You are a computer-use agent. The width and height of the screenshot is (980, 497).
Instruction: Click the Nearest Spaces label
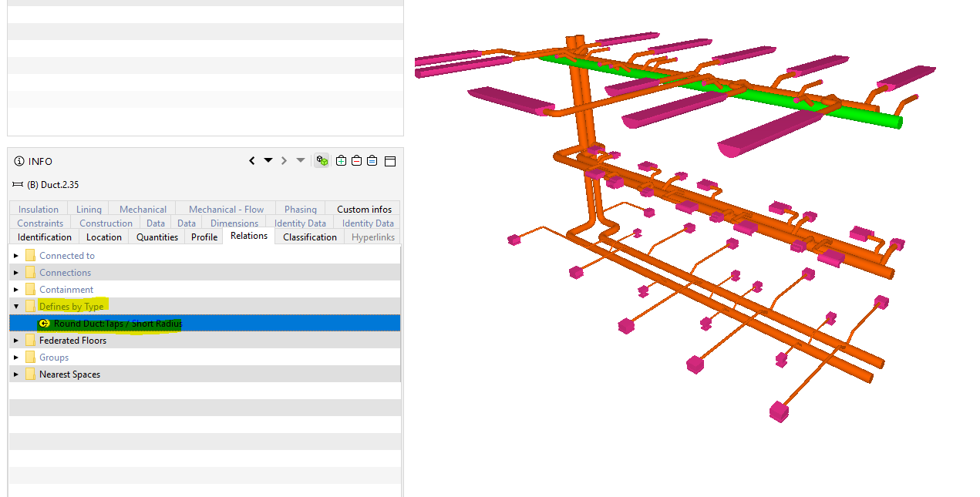69,374
